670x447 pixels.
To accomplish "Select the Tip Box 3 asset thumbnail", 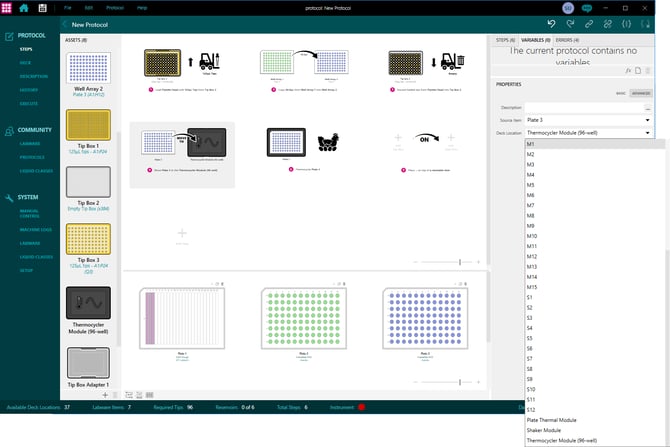I will [88, 239].
